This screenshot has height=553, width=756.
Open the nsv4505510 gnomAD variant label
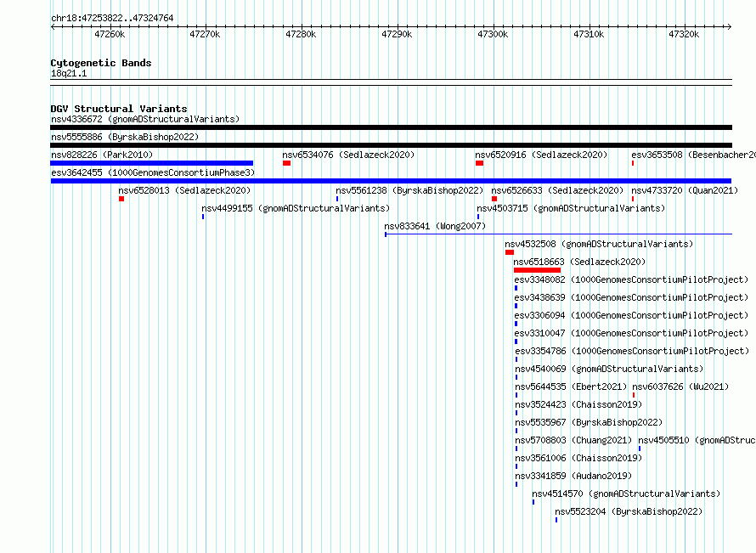point(697,440)
